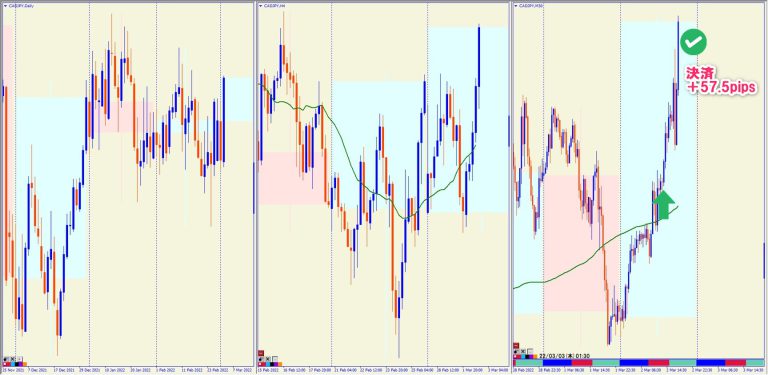Open the CADJPY Daily chart menu triangle
768x375 pixels.
[4, 6]
